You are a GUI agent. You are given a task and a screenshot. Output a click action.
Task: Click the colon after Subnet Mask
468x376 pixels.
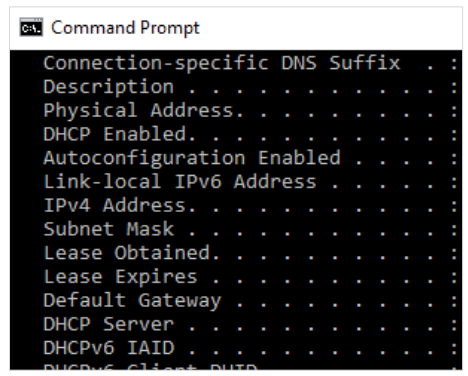click(x=454, y=230)
